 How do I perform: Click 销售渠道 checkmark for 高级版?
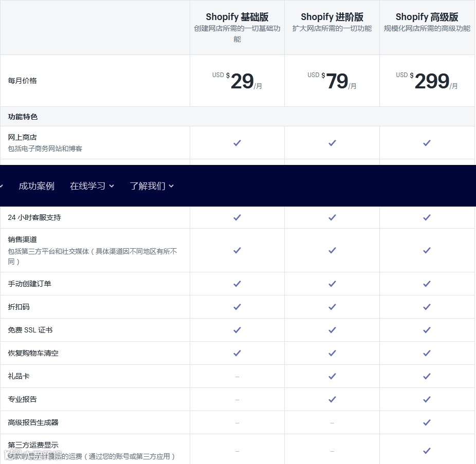pyautogui.click(x=427, y=250)
